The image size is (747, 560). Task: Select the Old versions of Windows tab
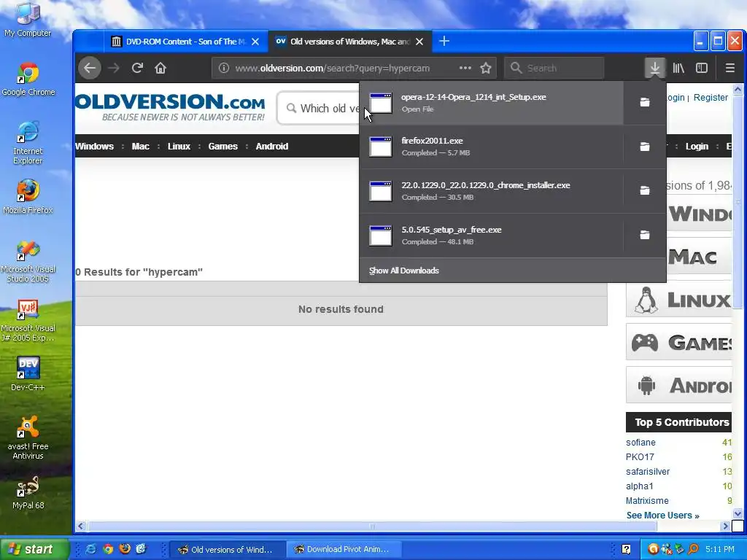[x=350, y=42]
